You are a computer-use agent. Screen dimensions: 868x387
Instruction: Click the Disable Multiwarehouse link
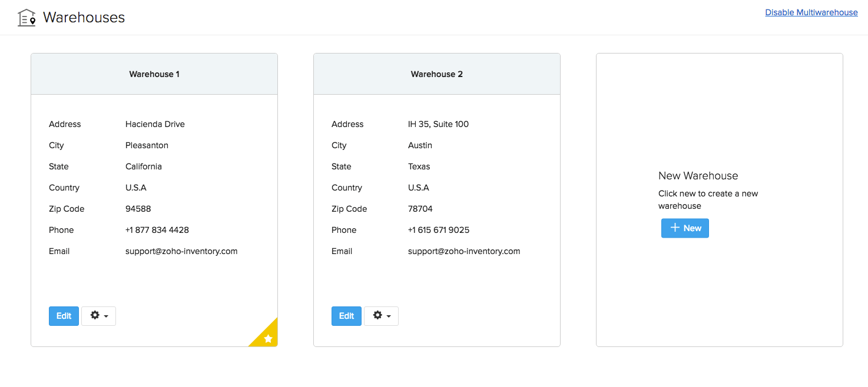811,12
